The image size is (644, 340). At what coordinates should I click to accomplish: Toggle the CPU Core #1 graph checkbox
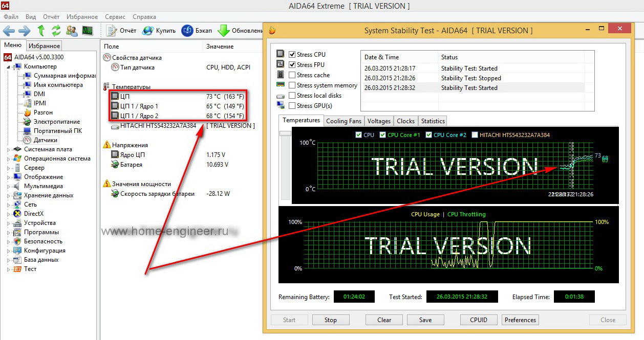[x=382, y=135]
